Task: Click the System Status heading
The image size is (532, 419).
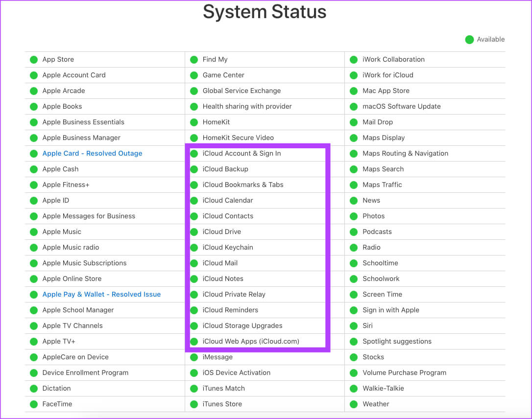Action: (265, 12)
